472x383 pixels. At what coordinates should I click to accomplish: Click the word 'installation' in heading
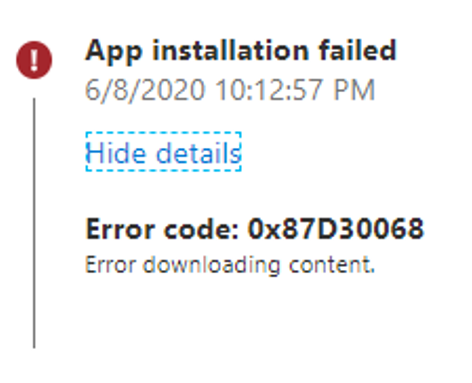pos(230,50)
